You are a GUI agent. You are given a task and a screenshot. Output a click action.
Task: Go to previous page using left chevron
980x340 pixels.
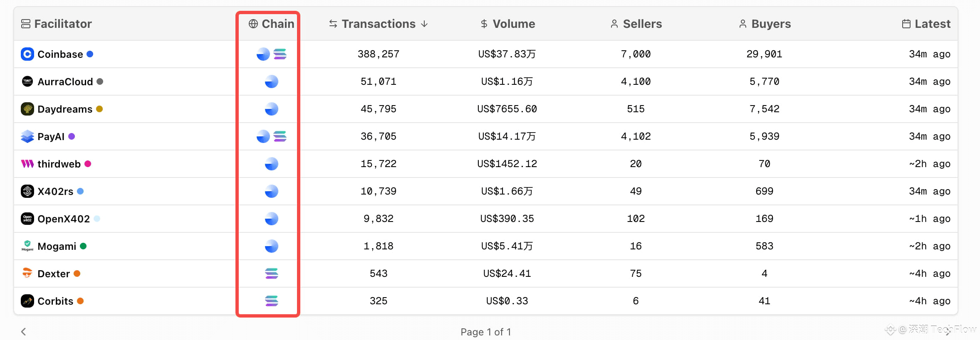click(24, 331)
